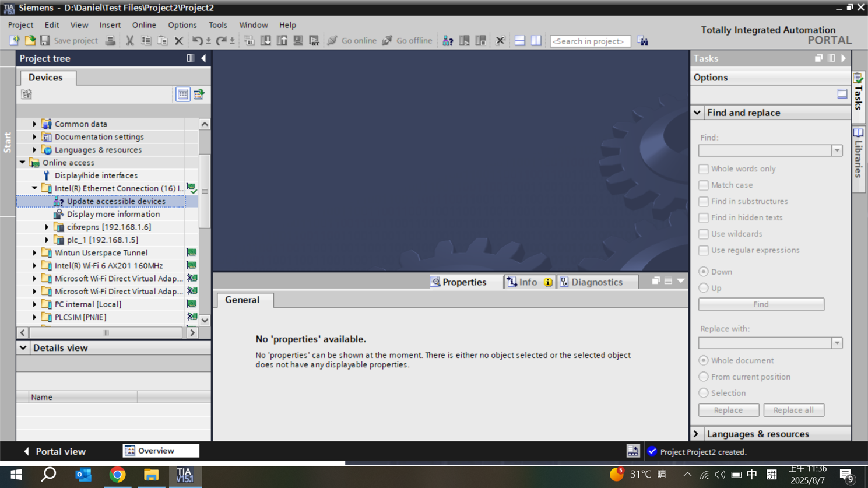868x488 pixels.
Task: Check Use wildcards
Action: point(704,234)
